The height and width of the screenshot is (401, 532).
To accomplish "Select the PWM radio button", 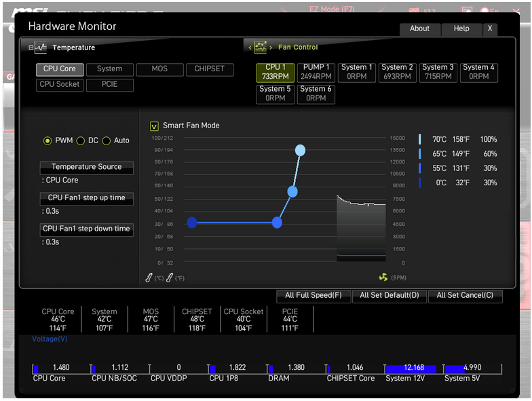I will [47, 141].
